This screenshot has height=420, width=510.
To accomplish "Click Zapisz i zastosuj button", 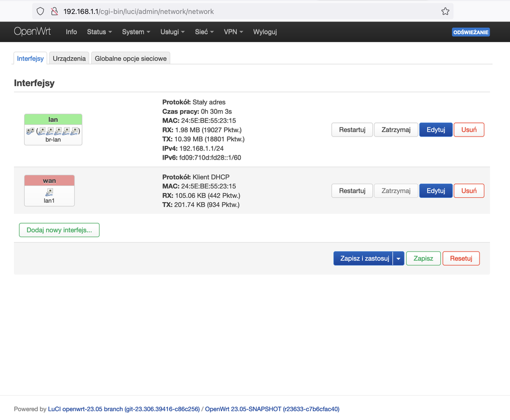I will coord(363,258).
